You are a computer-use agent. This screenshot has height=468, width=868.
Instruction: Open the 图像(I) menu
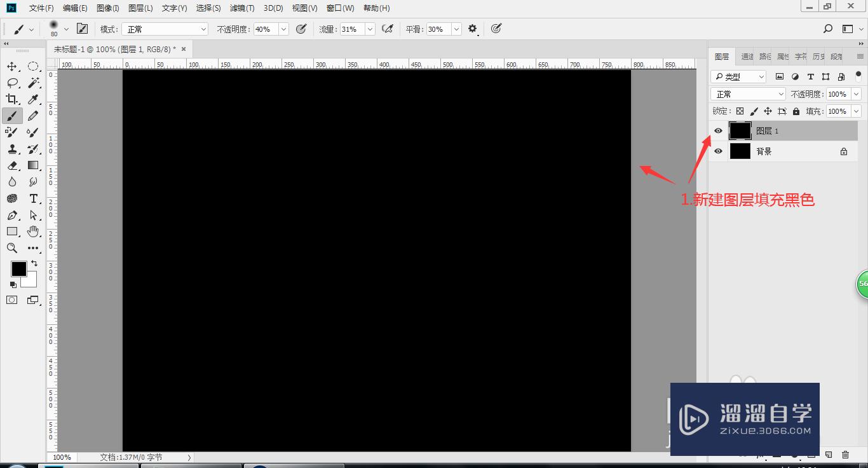pyautogui.click(x=108, y=8)
